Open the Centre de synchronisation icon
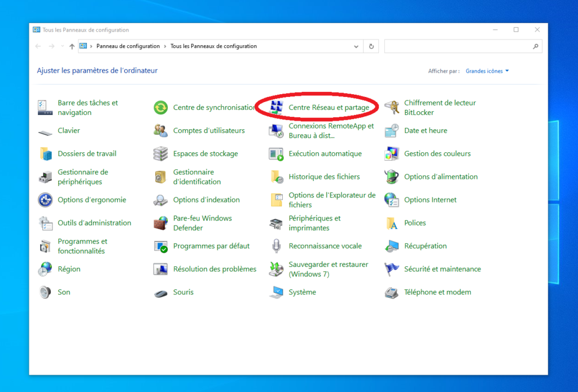This screenshot has height=392, width=578. (x=161, y=108)
